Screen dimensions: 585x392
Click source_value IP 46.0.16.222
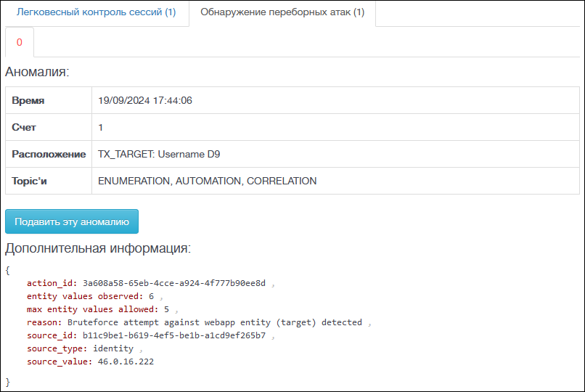click(x=126, y=362)
